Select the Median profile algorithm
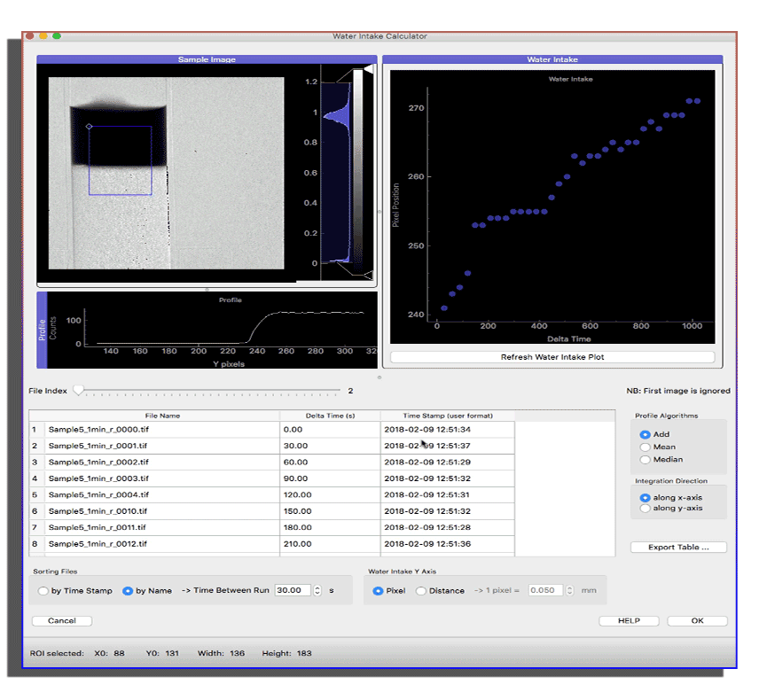This screenshot has height=700, width=759. 645,460
